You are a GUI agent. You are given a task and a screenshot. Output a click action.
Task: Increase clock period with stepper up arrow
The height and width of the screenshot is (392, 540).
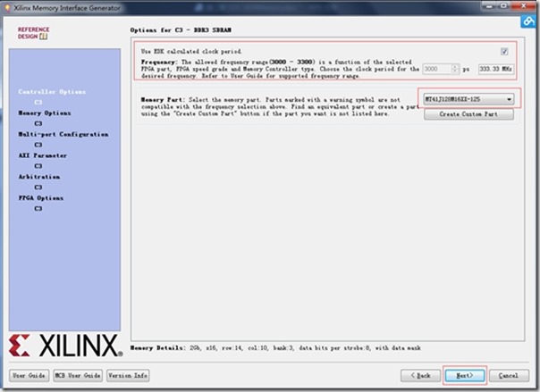click(455, 66)
